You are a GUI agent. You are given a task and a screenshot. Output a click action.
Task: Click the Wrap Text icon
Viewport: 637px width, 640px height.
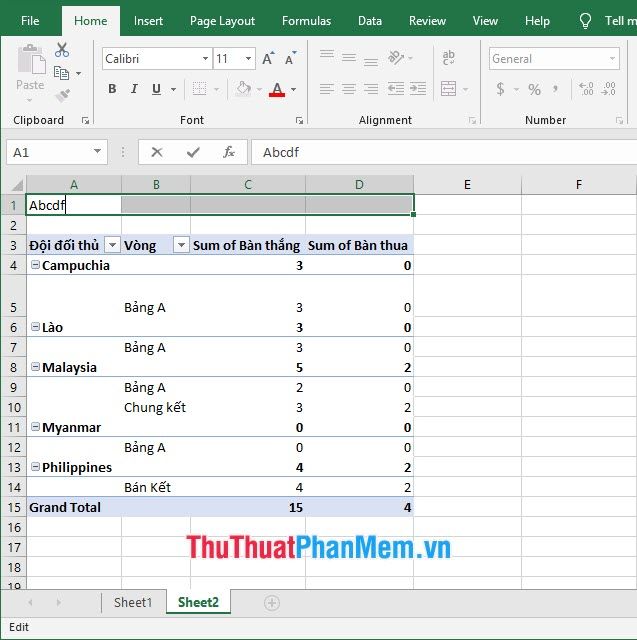click(x=448, y=58)
